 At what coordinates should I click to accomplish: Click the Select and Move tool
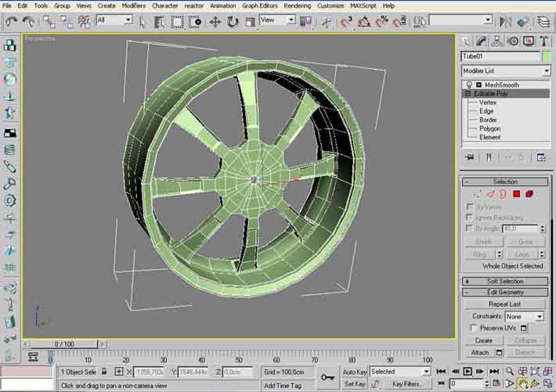(215, 21)
